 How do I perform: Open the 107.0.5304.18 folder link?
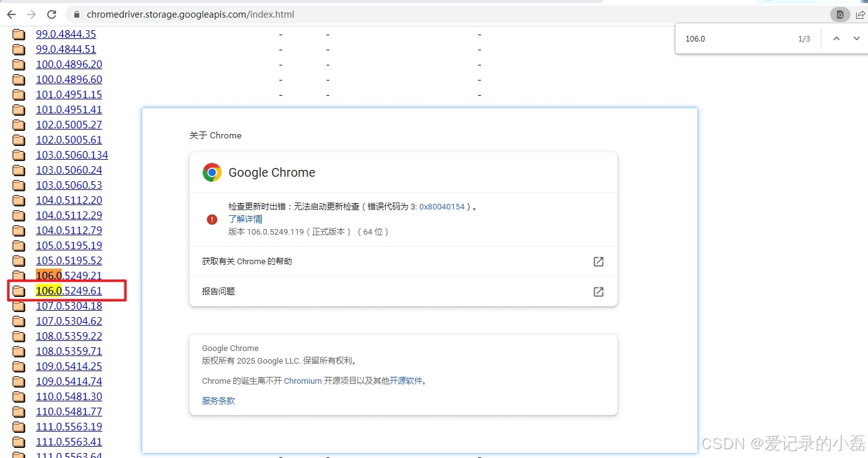click(x=69, y=306)
